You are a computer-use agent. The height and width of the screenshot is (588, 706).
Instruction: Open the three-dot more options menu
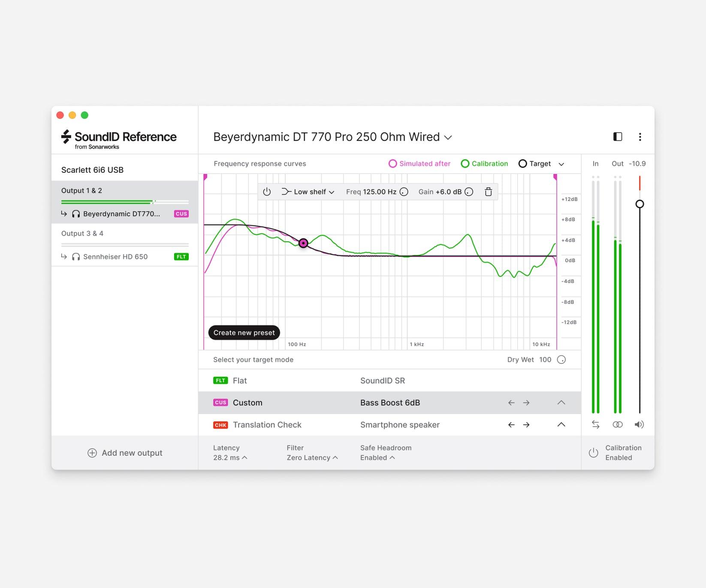click(x=640, y=137)
